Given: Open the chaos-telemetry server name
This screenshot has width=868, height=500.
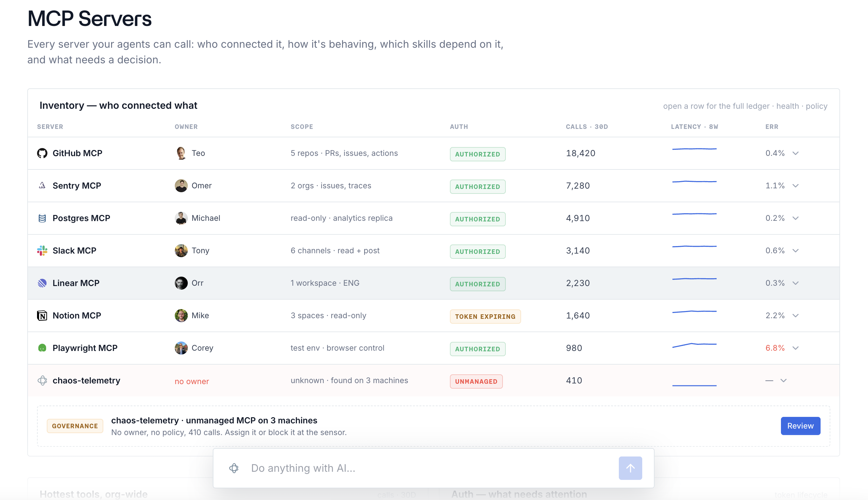Looking at the screenshot, I should pyautogui.click(x=86, y=381).
